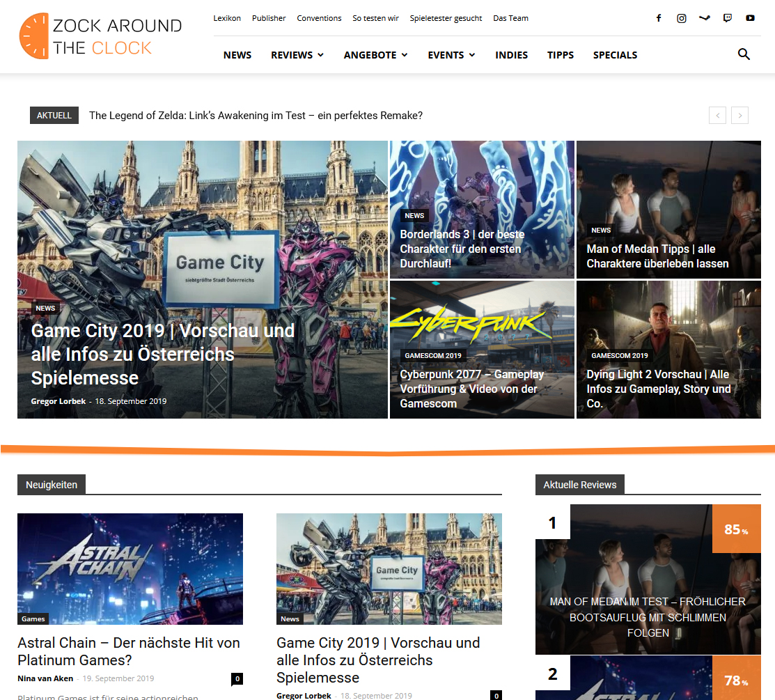Open the Conventions top link

(320, 18)
